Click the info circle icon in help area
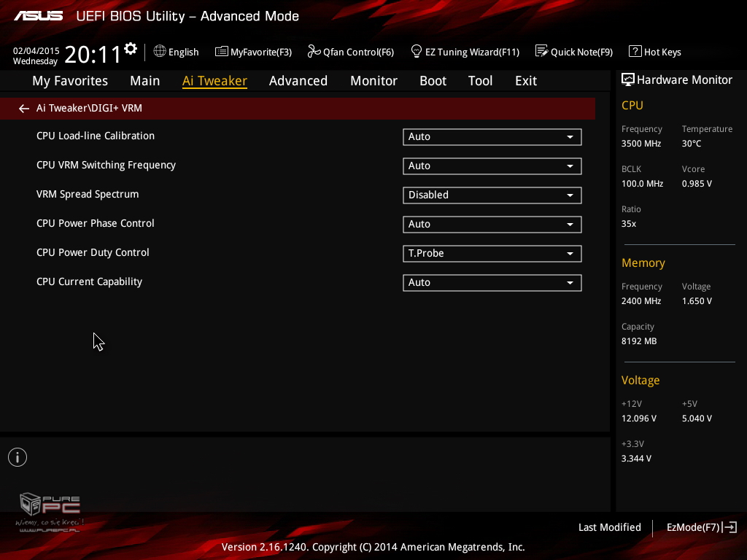Screen dimensions: 747x560 click(18, 457)
